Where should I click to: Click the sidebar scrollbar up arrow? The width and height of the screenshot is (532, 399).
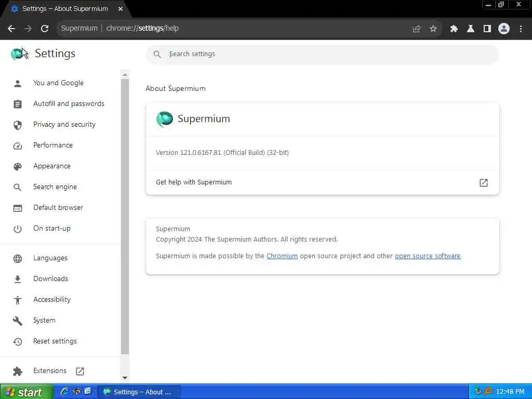click(x=125, y=74)
